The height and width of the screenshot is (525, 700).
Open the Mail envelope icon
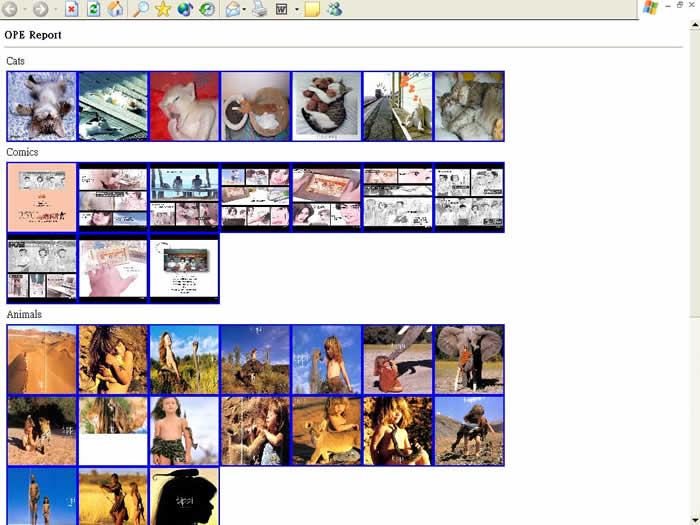point(233,9)
